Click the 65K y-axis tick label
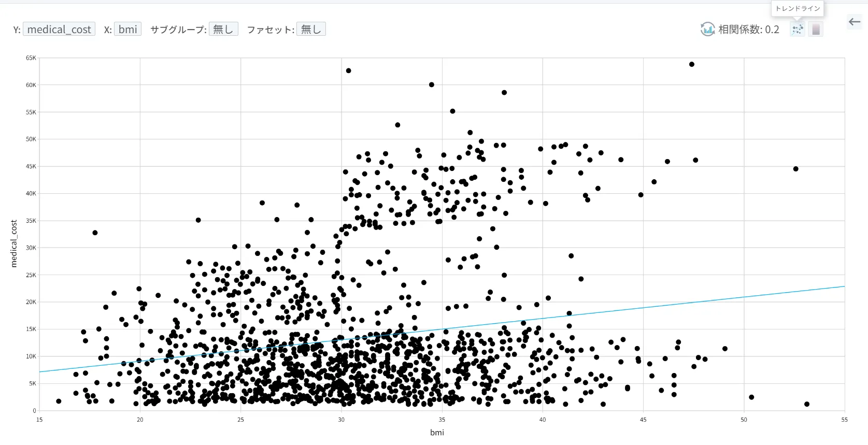This screenshot has width=868, height=445. [x=31, y=58]
